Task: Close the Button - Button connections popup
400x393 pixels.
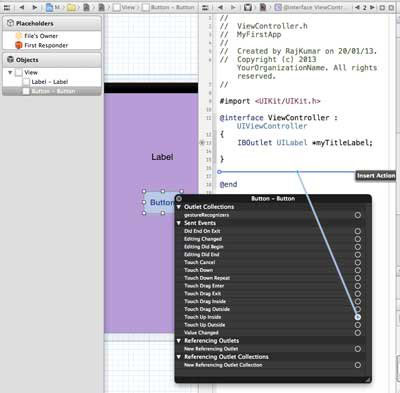Action: [x=179, y=199]
